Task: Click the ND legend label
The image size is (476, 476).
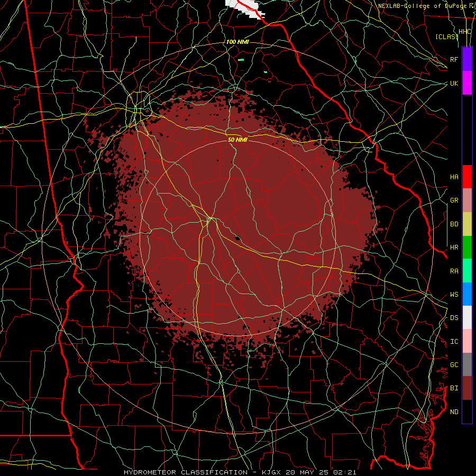Action: point(454,412)
